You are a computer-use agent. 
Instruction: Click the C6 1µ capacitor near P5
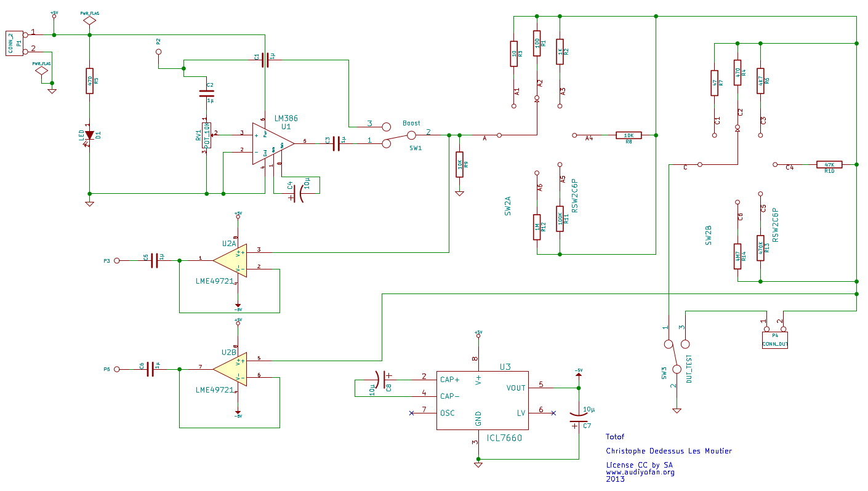(x=151, y=369)
